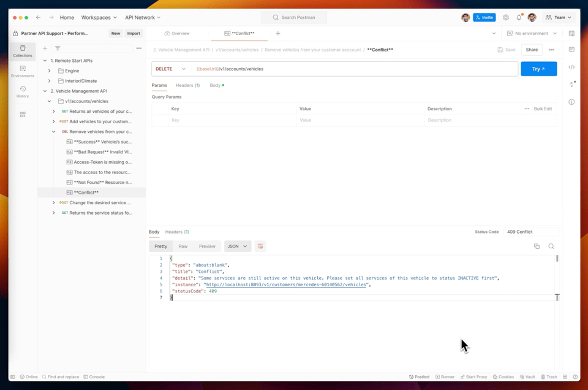
Task: Open Runner in the status bar
Action: pyautogui.click(x=445, y=377)
